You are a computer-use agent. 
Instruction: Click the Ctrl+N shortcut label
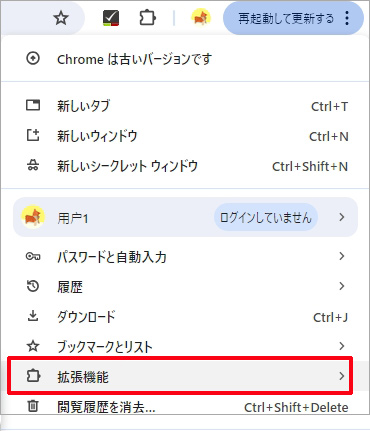[329, 136]
